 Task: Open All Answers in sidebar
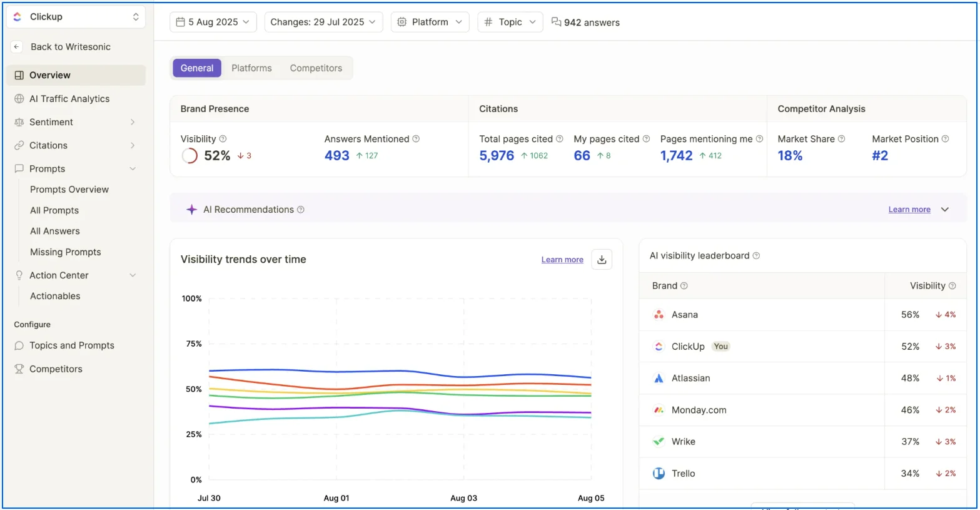point(55,232)
